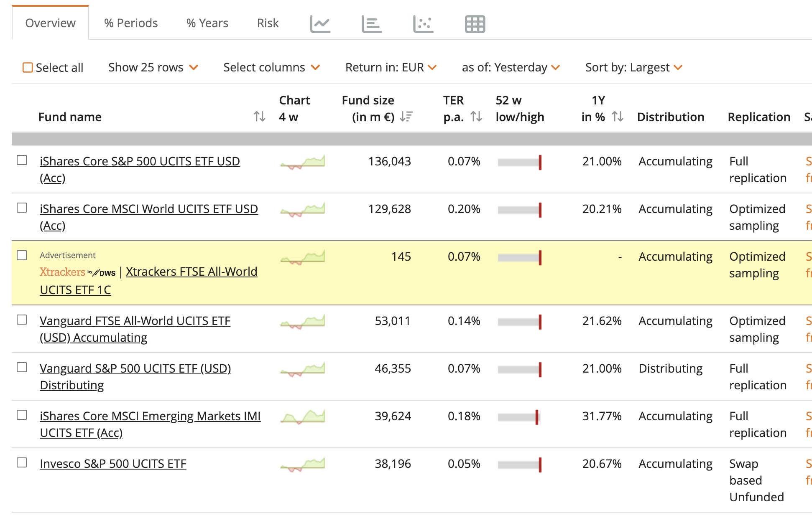Click the Xtrackers by DWS logo
The width and height of the screenshot is (812, 518).
click(78, 272)
